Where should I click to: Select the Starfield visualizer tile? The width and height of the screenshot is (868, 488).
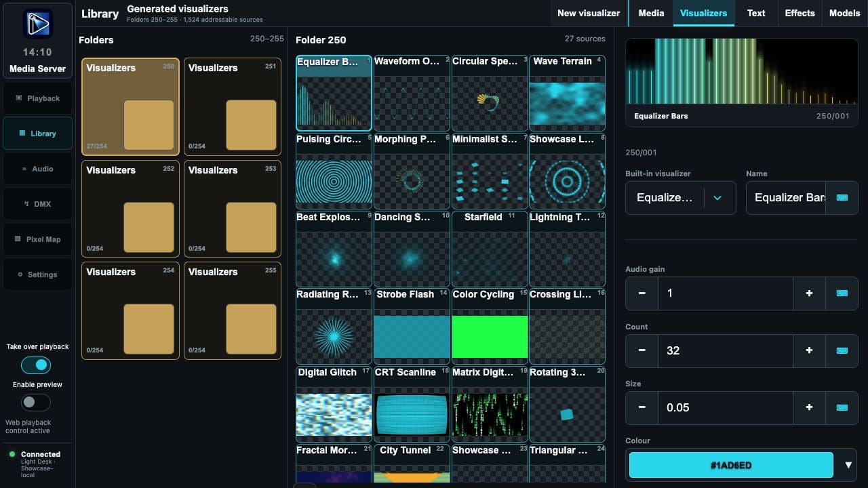490,249
